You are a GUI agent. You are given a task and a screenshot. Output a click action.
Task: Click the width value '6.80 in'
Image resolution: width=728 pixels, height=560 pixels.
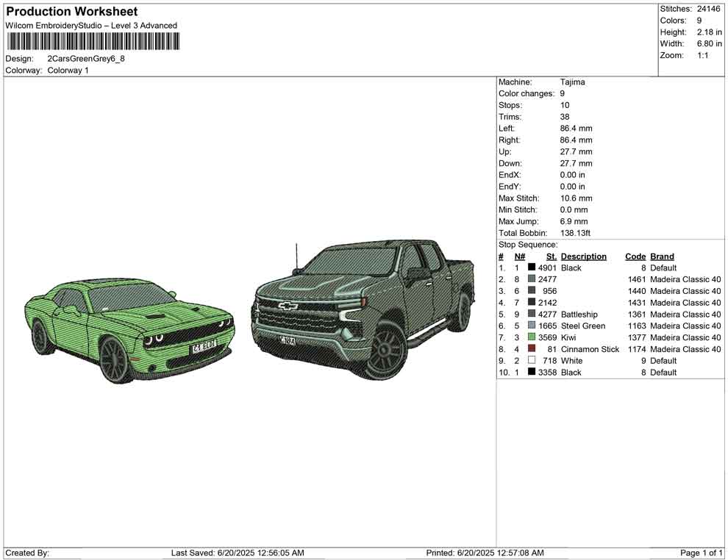[709, 43]
